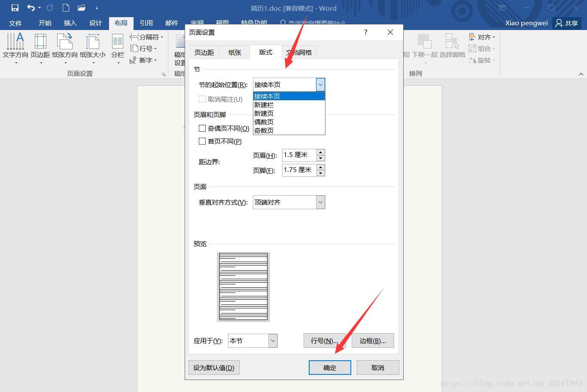
Task: Click the Xiao pengwei account name
Action: click(x=526, y=23)
